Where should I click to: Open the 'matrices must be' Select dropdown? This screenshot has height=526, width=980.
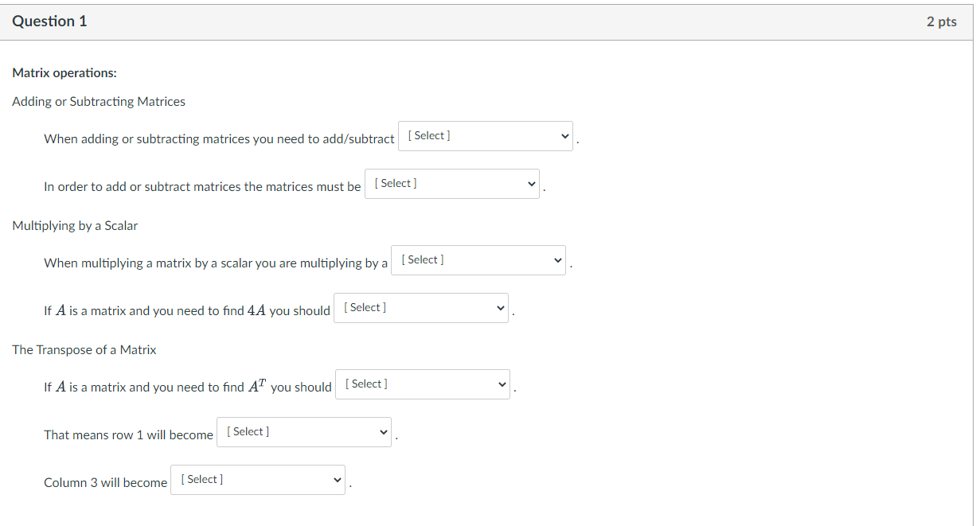pos(452,184)
